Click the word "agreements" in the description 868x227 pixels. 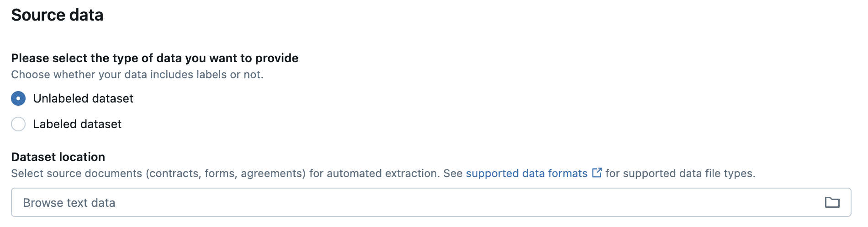tap(272, 173)
